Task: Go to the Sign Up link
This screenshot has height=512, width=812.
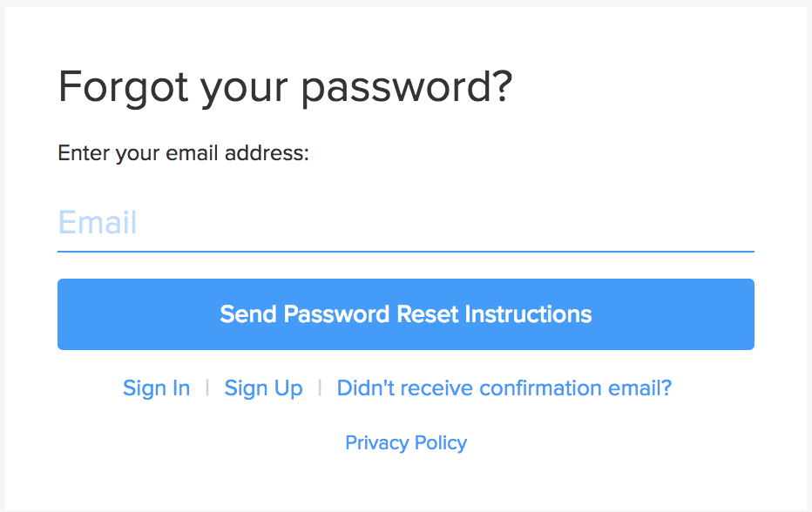Action: point(263,387)
